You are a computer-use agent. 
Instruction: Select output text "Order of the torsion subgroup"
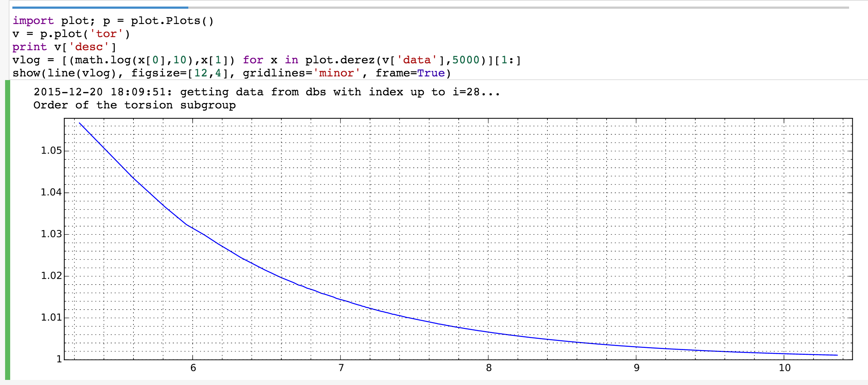point(134,105)
